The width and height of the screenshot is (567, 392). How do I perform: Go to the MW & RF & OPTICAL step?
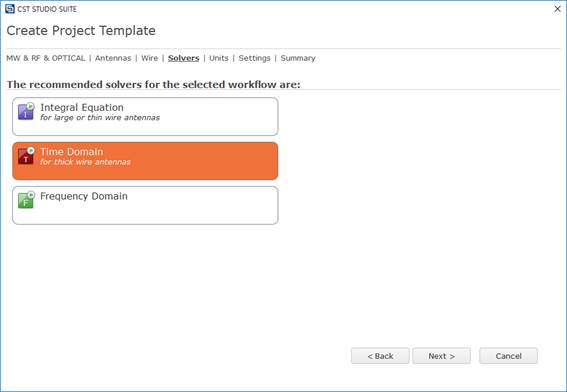coord(46,58)
